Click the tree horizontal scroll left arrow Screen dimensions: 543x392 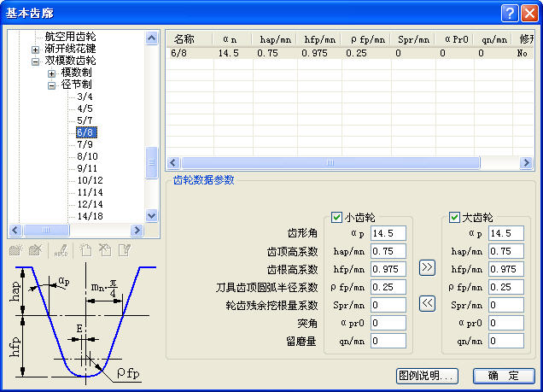15,230
